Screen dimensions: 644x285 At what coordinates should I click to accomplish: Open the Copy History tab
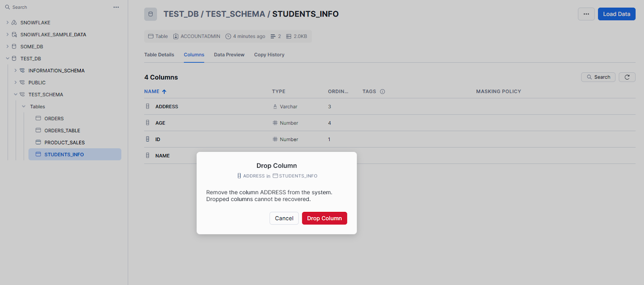(x=269, y=55)
